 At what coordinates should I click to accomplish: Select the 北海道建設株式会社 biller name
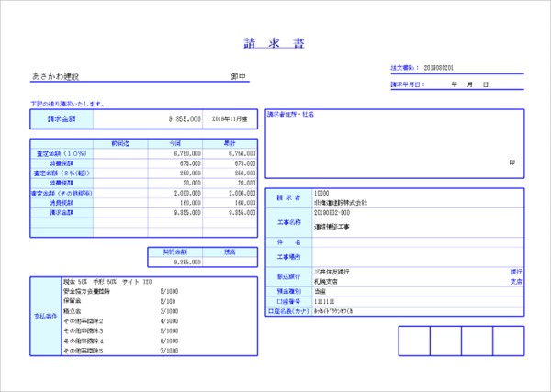(x=341, y=202)
